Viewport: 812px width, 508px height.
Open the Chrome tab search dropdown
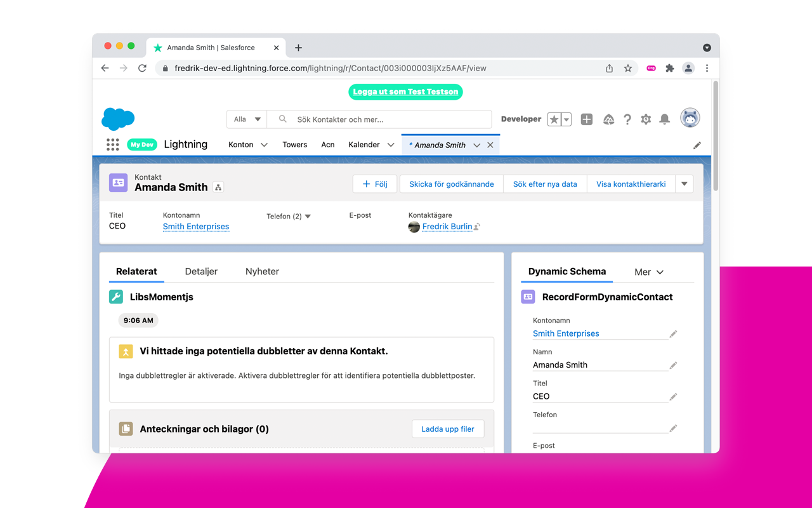point(707,48)
